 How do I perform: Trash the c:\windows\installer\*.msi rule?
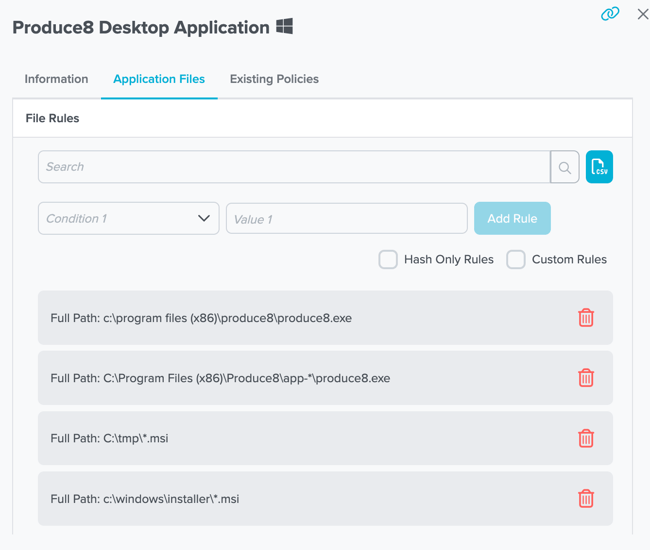(586, 498)
